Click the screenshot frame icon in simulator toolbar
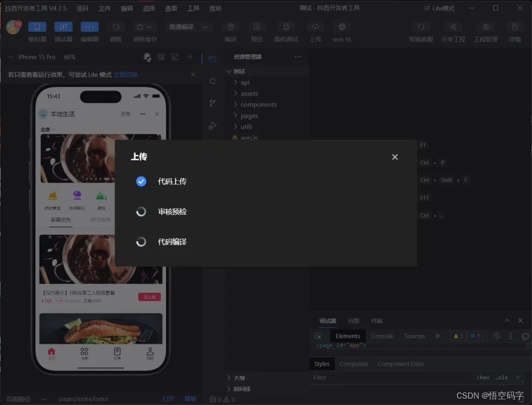 coord(175,57)
